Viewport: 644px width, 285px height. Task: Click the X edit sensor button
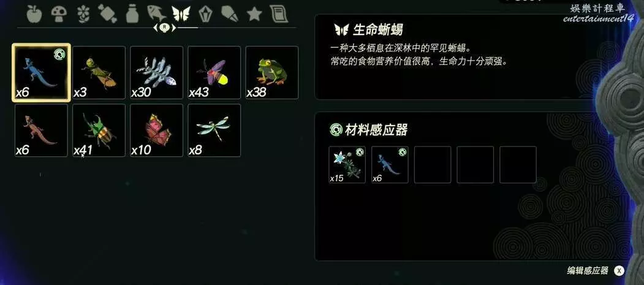(619, 271)
